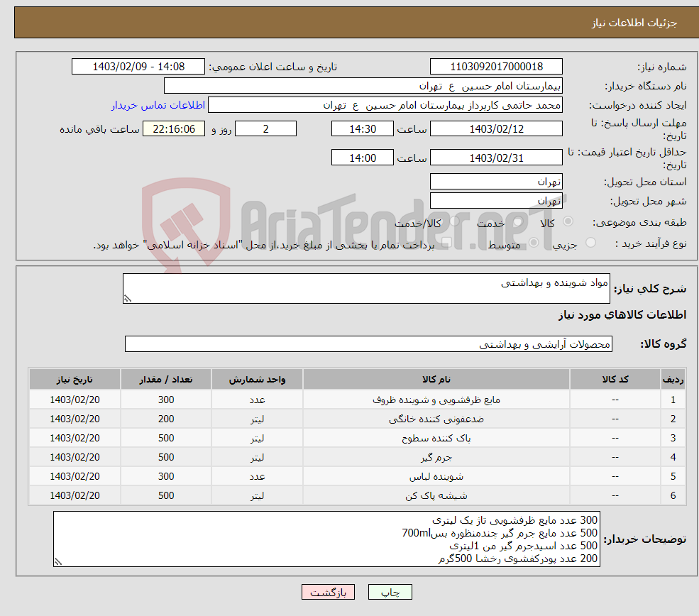
Task: Click the announcement date field 1403/02/09 - 14:08
Action: tap(138, 67)
